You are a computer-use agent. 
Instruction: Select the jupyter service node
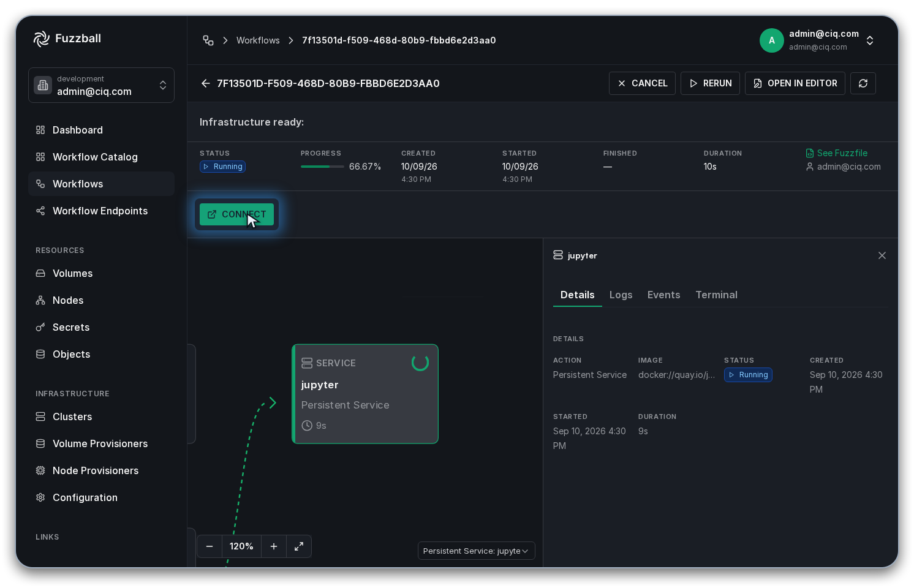pos(365,394)
